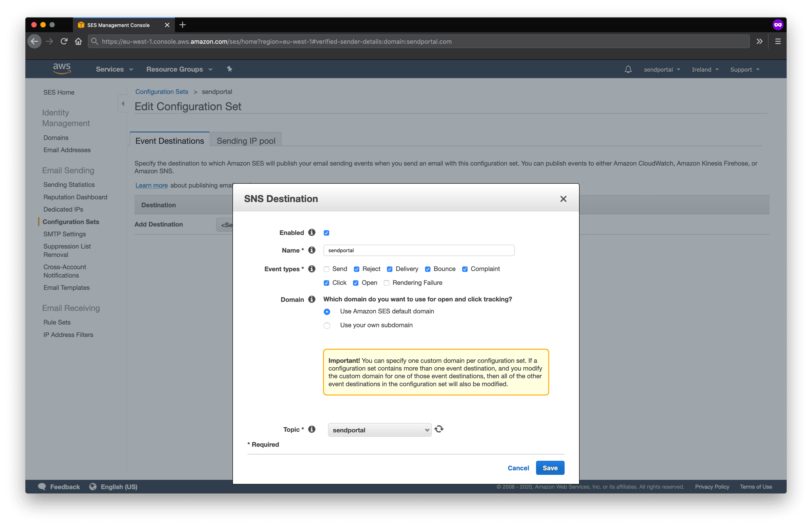
Task: Show info for Name field
Action: point(312,250)
